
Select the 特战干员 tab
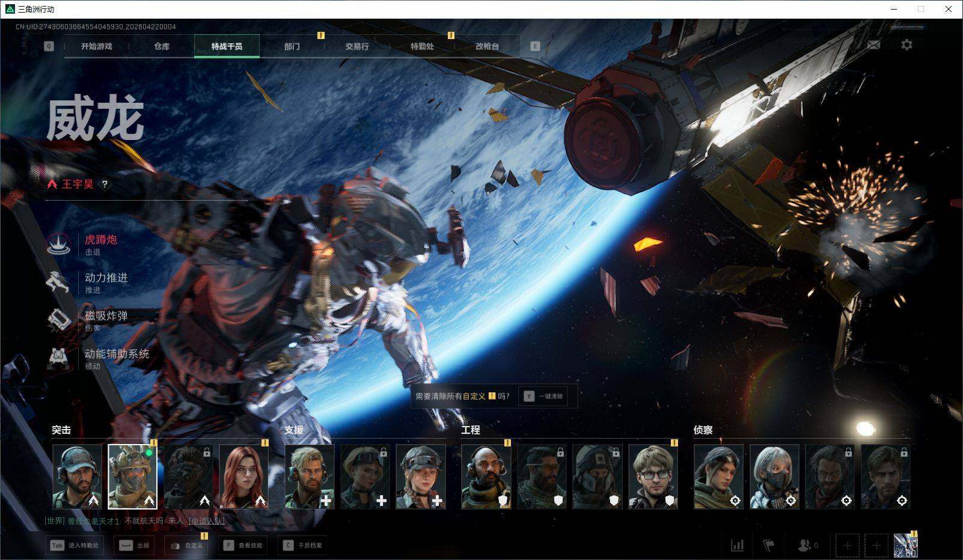[x=227, y=46]
